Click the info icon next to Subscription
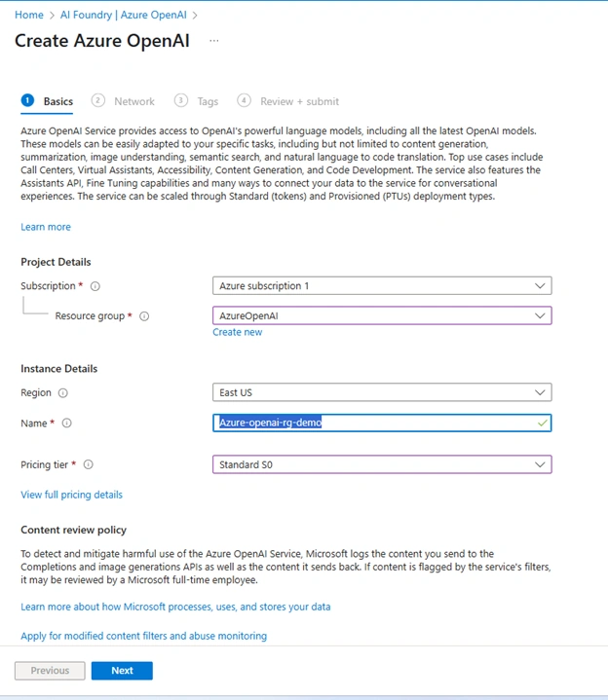Image resolution: width=608 pixels, height=700 pixels. [95, 286]
